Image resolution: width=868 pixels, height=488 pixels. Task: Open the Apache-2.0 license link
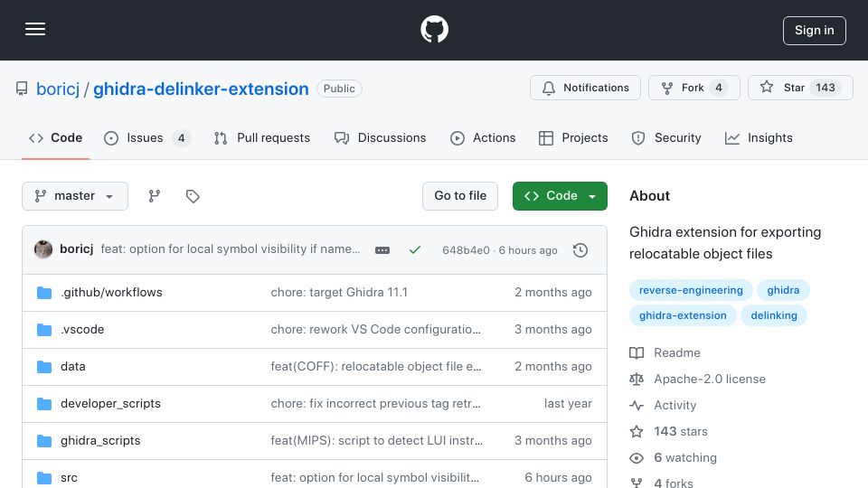coord(697,379)
